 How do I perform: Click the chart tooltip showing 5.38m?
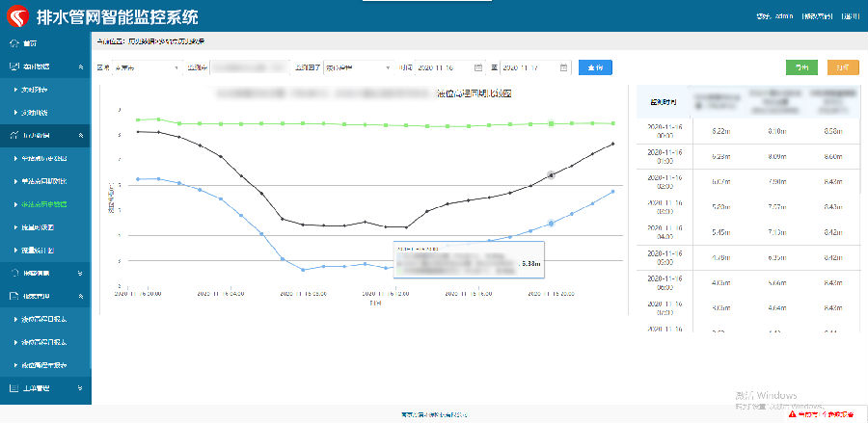[469, 259]
